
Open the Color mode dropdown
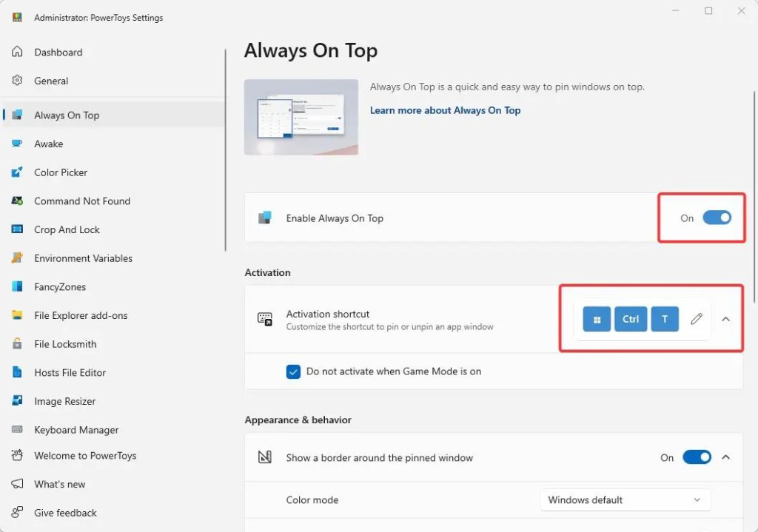(625, 499)
